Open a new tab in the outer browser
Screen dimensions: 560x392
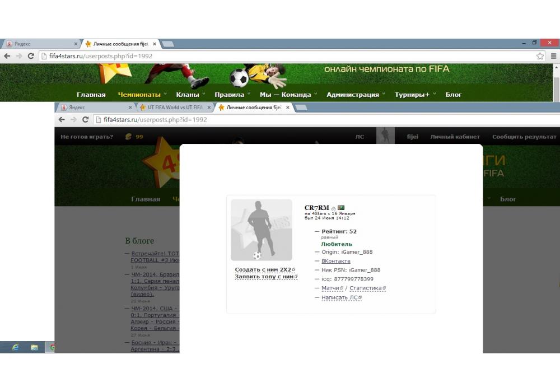[x=168, y=44]
